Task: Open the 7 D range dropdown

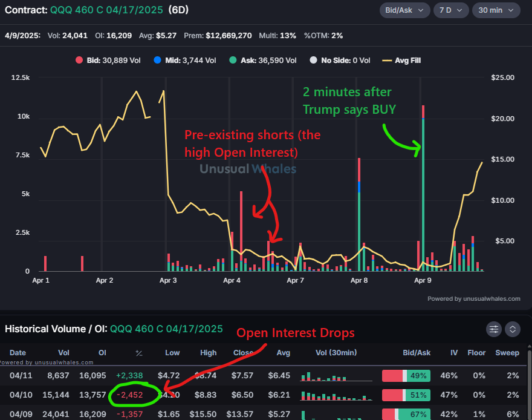Action: 451,10
